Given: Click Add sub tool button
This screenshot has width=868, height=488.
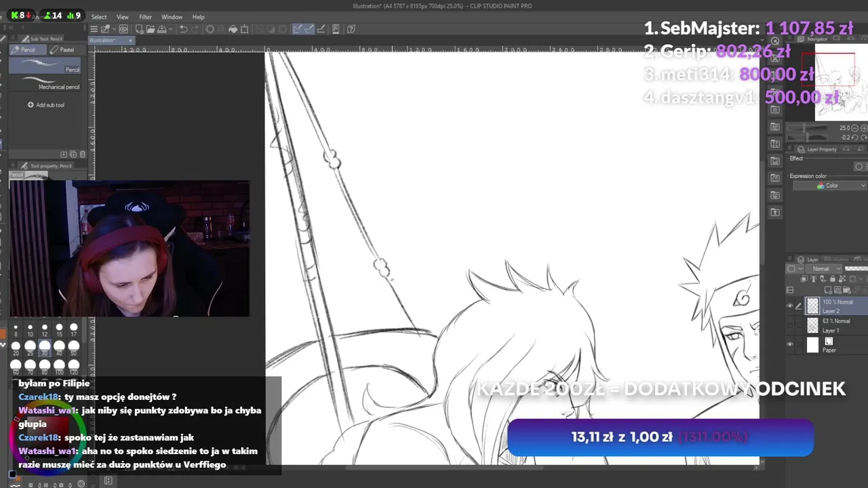Looking at the screenshot, I should [46, 105].
